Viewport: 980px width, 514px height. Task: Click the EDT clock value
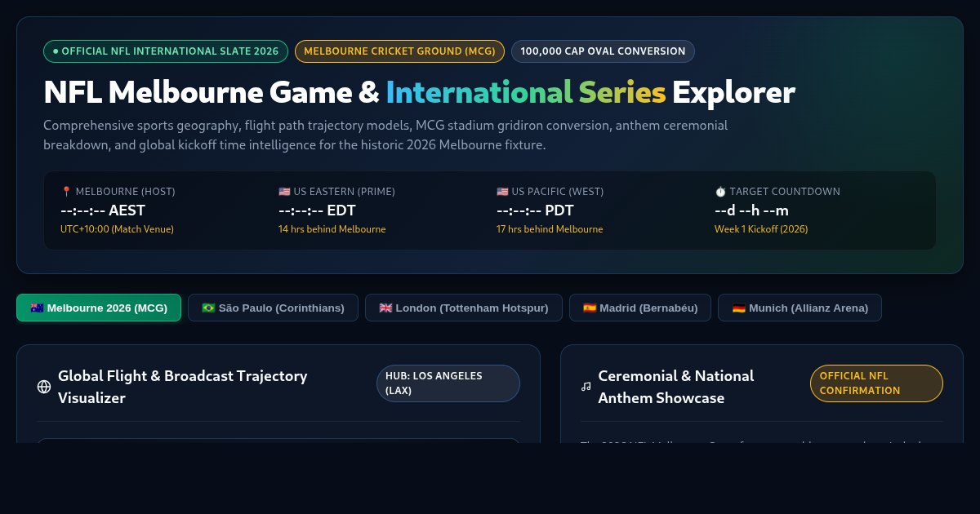[x=317, y=210]
